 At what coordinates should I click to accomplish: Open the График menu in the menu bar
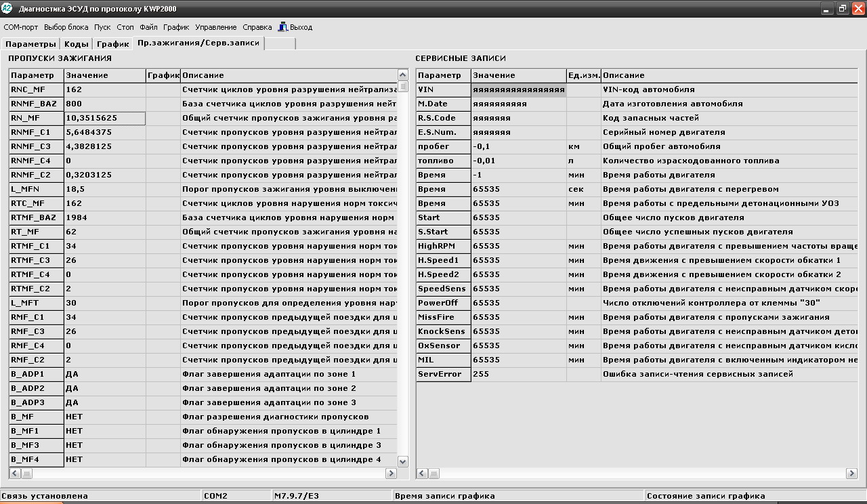point(176,27)
